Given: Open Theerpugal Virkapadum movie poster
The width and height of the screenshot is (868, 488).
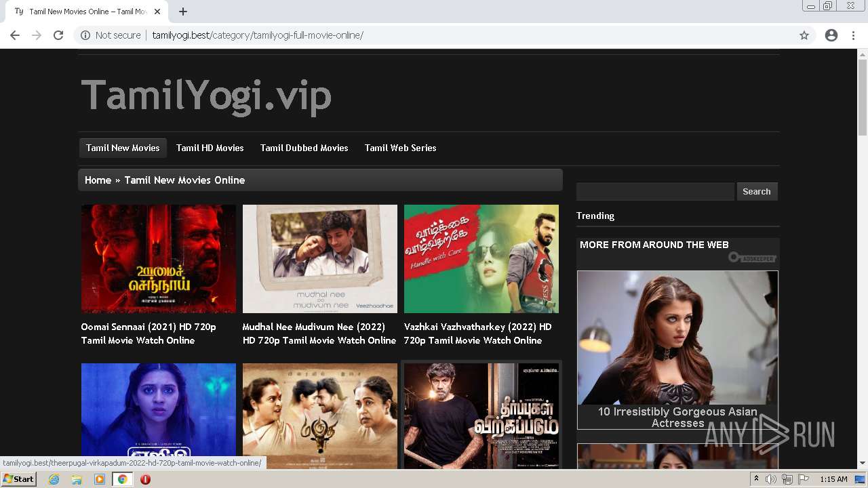Looking at the screenshot, I should pos(481,416).
